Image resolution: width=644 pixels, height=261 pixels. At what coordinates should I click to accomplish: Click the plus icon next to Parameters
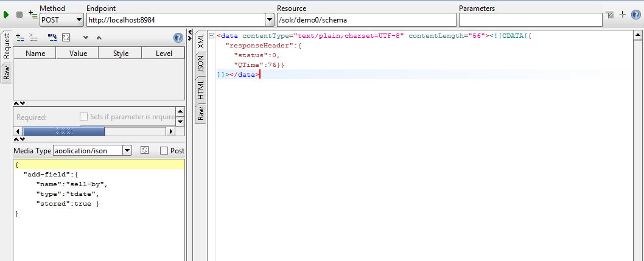623,15
